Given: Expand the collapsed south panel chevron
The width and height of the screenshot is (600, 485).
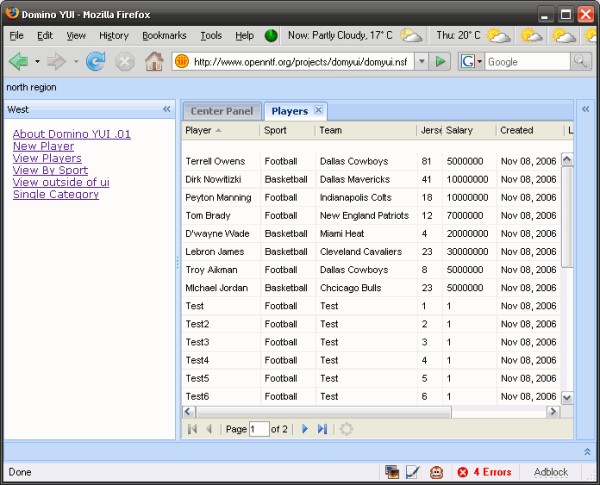Looking at the screenshot, I should (x=587, y=452).
